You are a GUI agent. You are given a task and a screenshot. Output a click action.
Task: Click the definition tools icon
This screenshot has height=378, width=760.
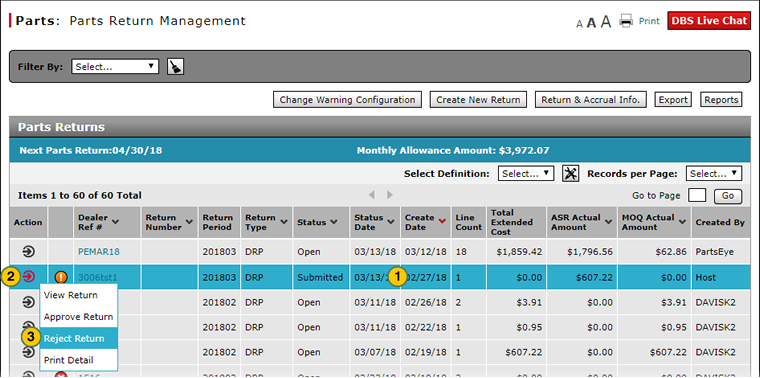[x=570, y=173]
